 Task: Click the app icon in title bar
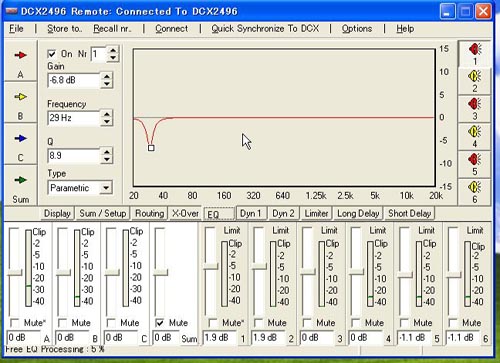12,11
